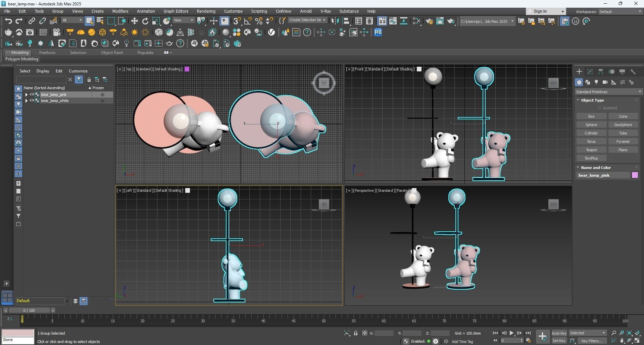
Task: Activate the Select Object tool
Action: point(89,21)
